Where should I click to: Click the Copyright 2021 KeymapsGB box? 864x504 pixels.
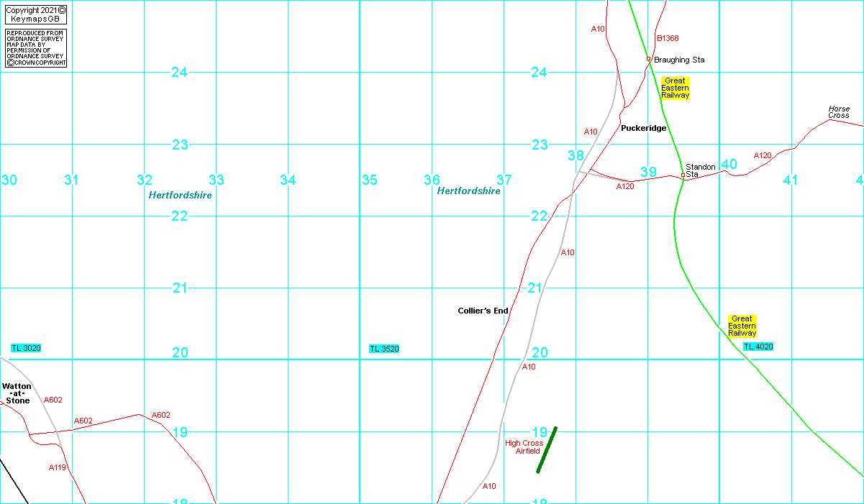point(36,14)
